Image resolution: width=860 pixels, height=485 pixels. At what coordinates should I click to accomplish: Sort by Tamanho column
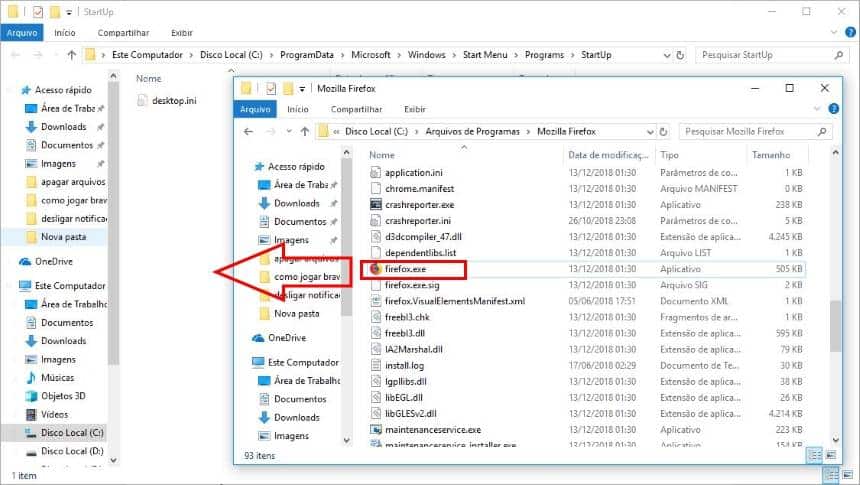pos(771,155)
